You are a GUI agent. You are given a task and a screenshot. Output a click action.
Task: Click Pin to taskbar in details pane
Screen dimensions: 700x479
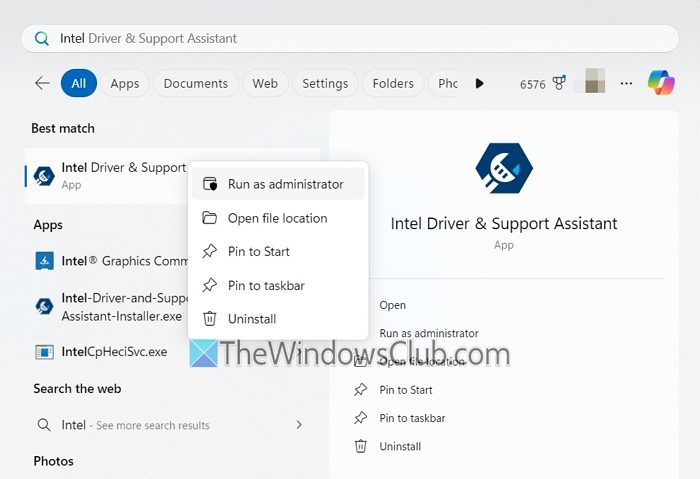tap(412, 418)
